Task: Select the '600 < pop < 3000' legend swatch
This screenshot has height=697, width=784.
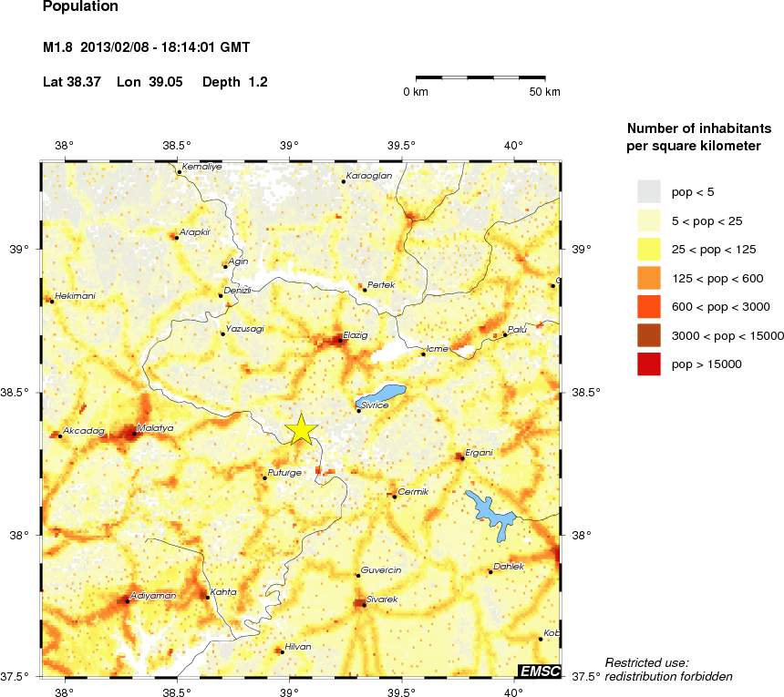Action: (648, 307)
